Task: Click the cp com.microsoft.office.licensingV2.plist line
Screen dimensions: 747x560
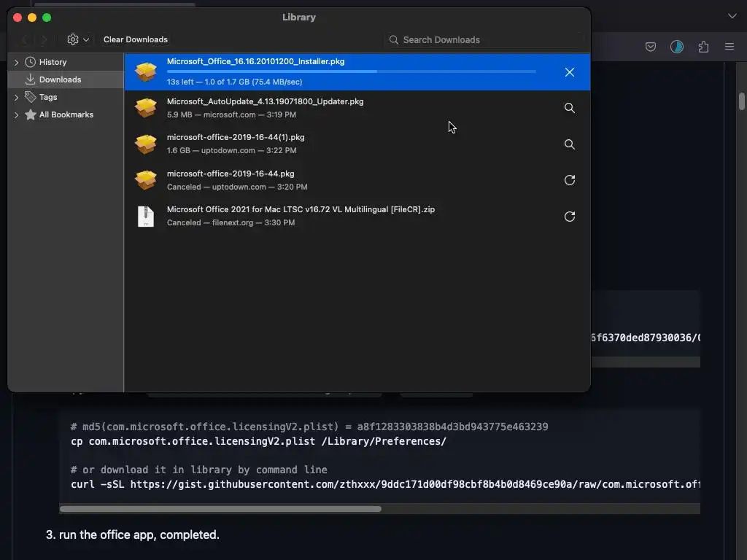Action: pyautogui.click(x=259, y=441)
